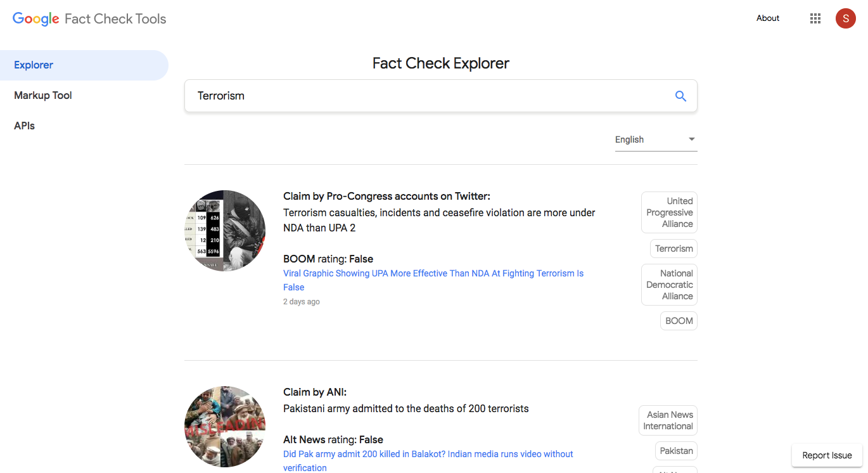Select the United Progressive Alliance tag
Viewport: 868px width, 473px height.
point(669,212)
